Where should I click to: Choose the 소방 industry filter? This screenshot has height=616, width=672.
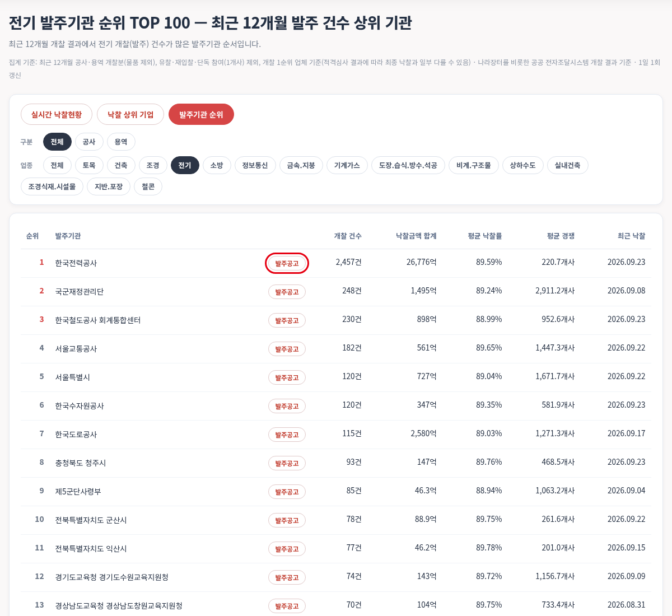coord(217,165)
